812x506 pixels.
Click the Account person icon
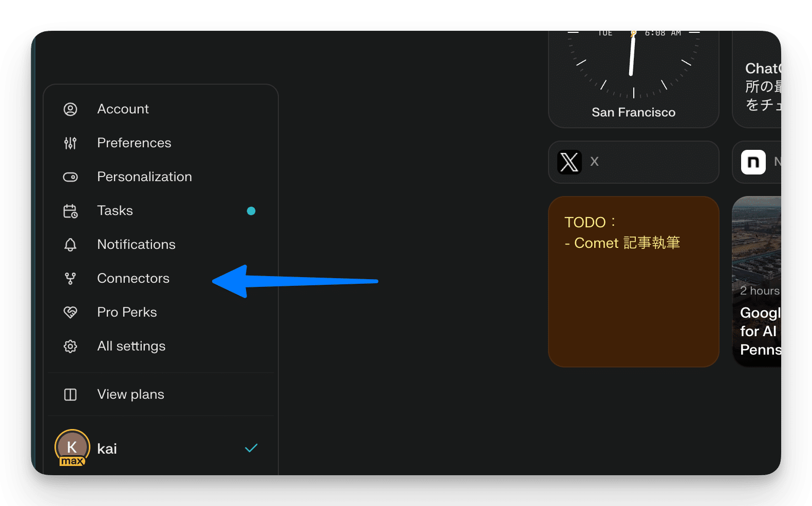tap(70, 109)
